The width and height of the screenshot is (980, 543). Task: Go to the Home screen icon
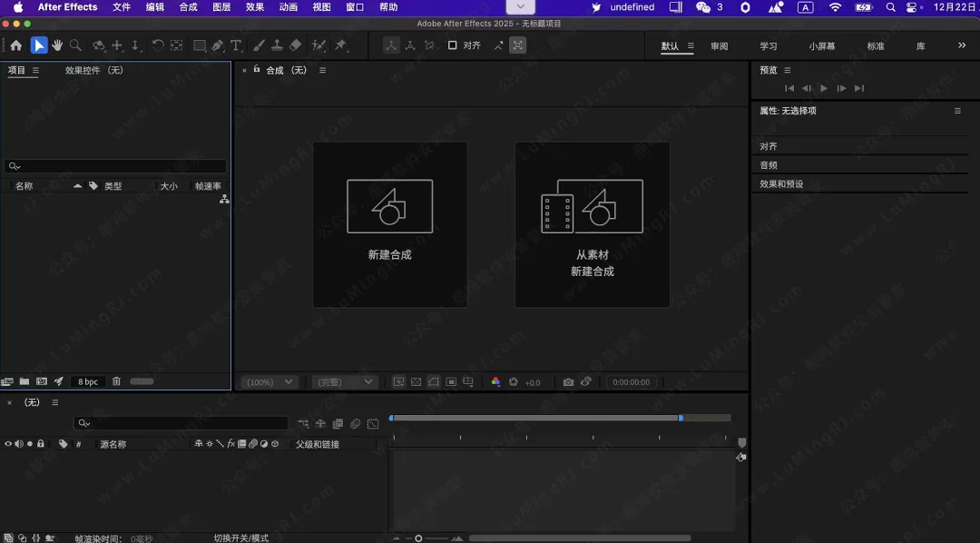15,45
